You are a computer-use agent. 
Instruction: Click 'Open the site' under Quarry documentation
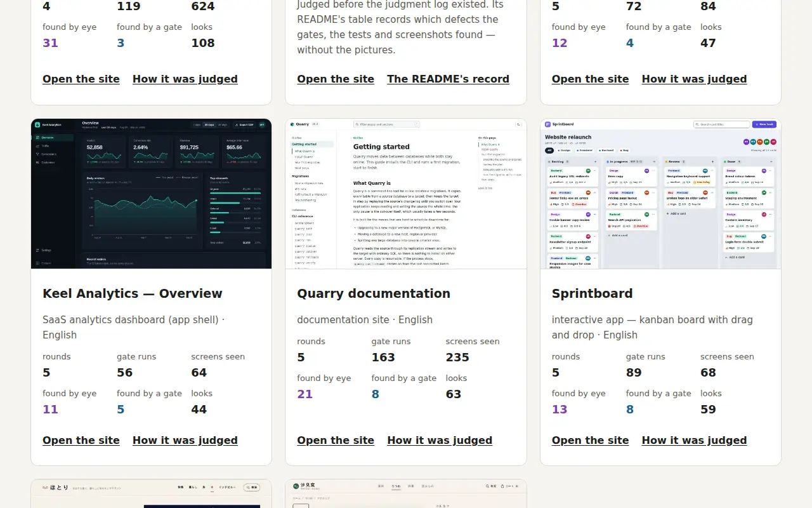point(336,440)
